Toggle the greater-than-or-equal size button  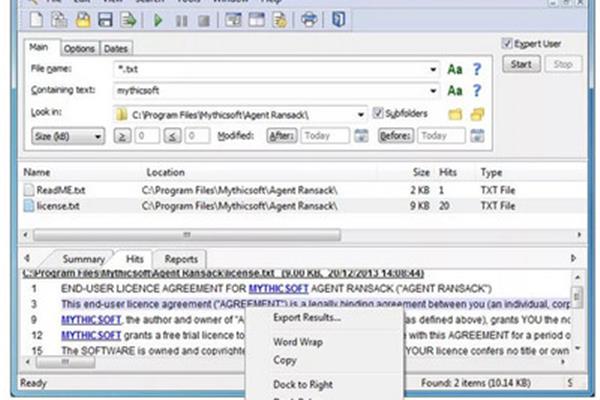pos(122,136)
